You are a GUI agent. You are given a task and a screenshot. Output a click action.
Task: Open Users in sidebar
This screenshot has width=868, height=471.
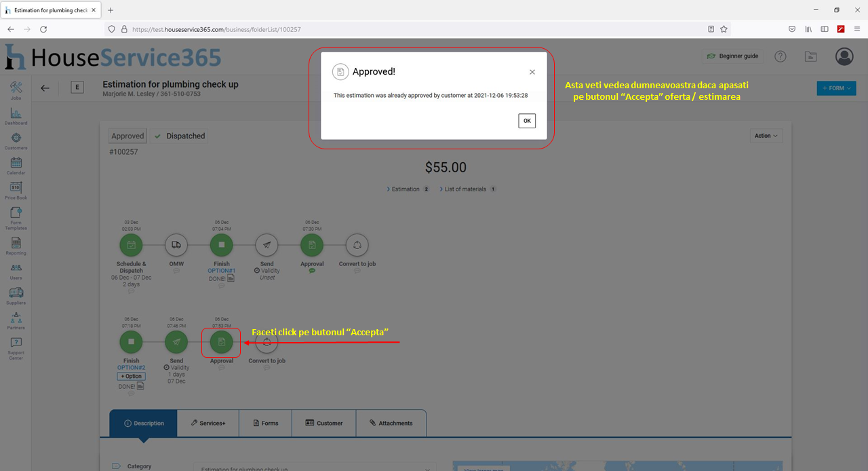[16, 271]
